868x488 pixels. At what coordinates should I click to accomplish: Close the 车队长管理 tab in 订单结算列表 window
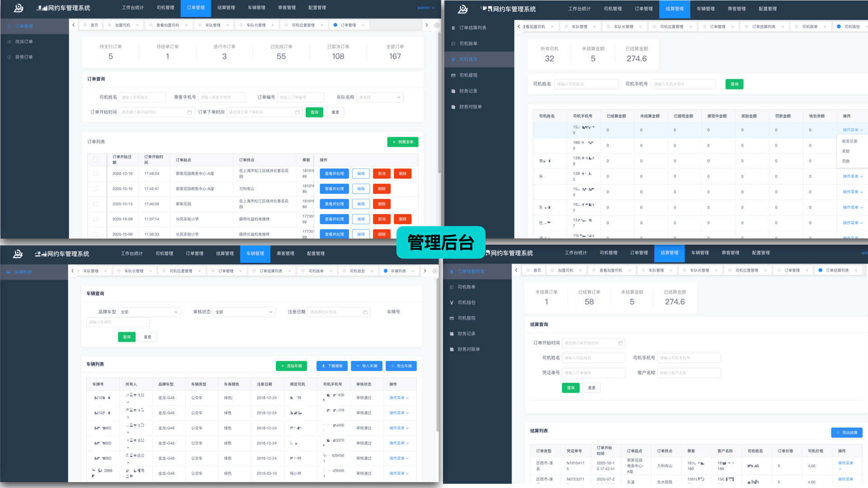point(717,271)
